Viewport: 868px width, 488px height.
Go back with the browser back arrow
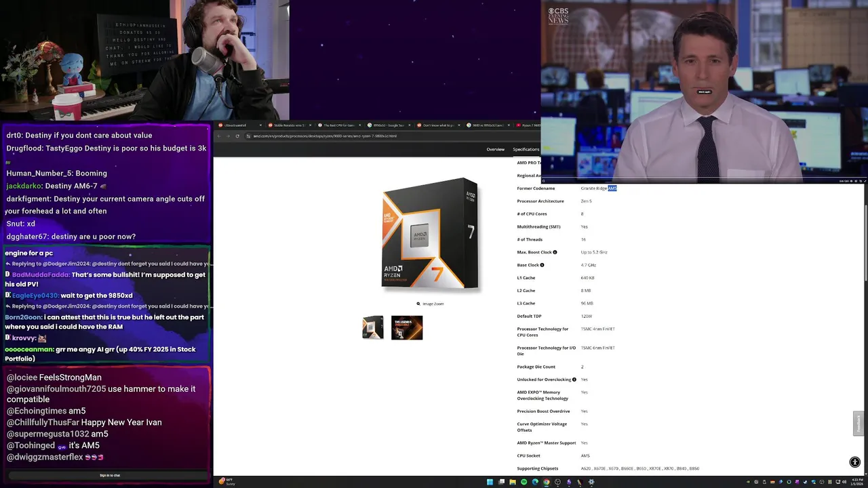coord(219,136)
